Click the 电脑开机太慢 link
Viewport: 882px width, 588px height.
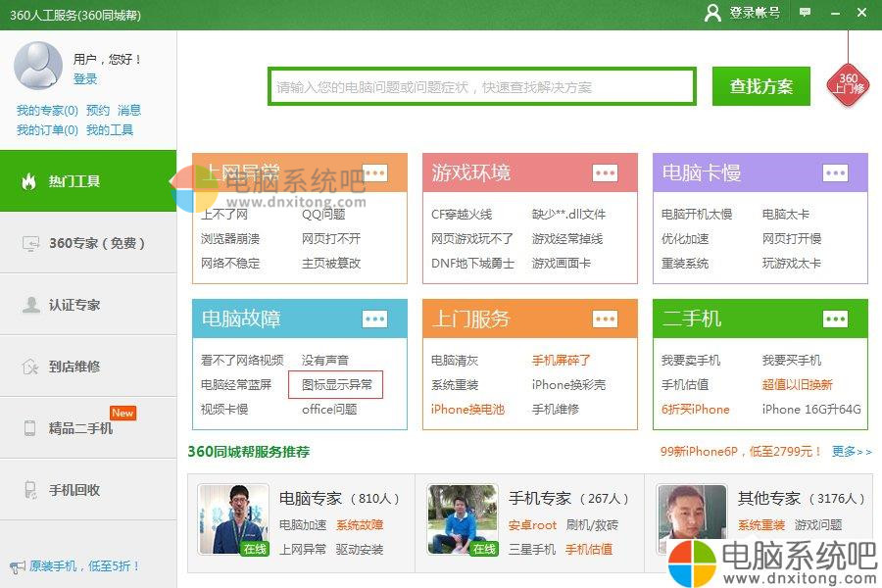coord(697,215)
